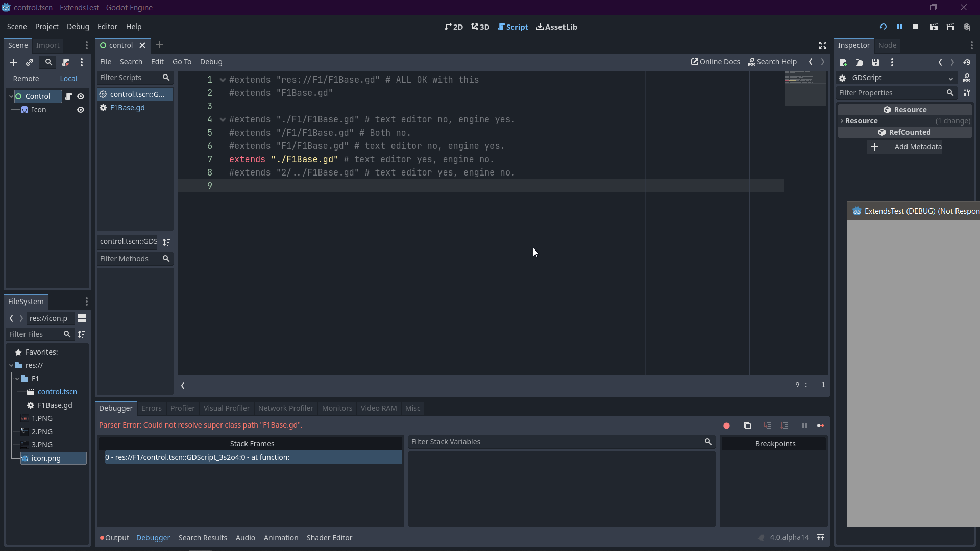980x551 pixels.
Task: Instantiate a child scene using the link icon
Action: coord(30,62)
